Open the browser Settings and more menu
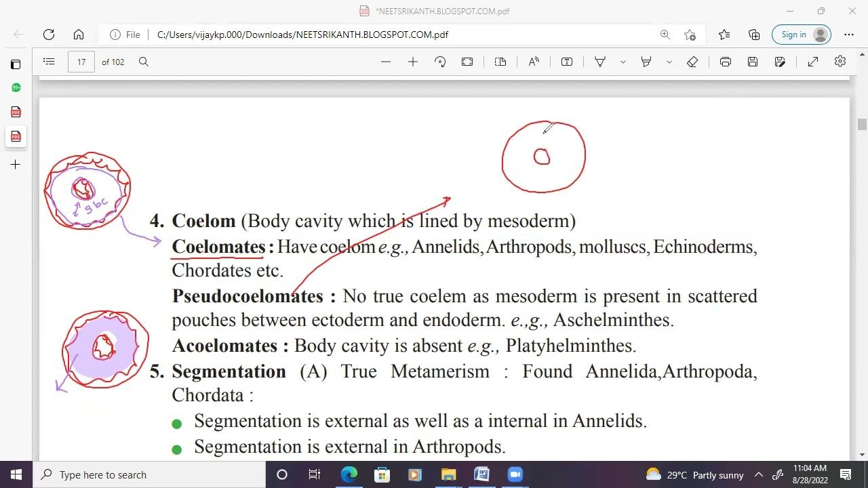Screen dimensions: 868x488 click(849, 35)
